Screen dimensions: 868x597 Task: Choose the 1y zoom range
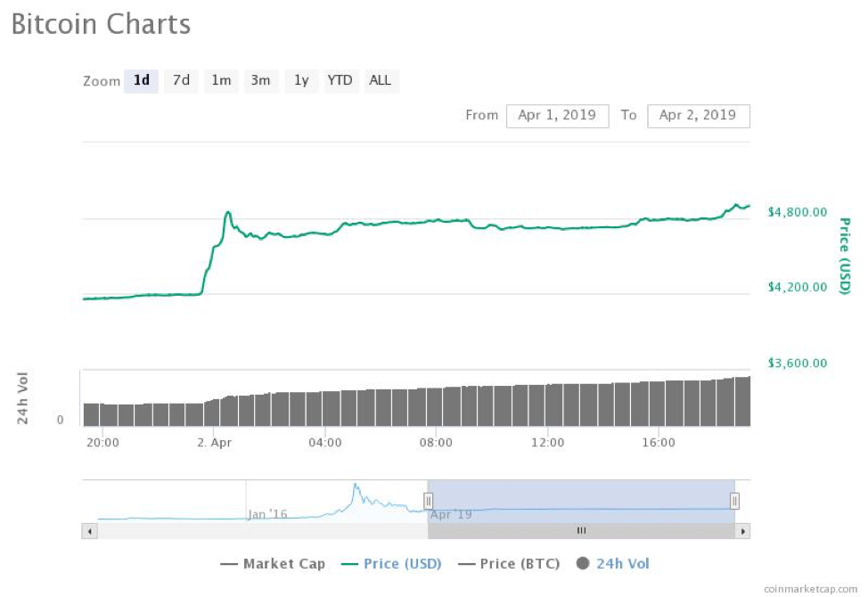click(x=301, y=81)
